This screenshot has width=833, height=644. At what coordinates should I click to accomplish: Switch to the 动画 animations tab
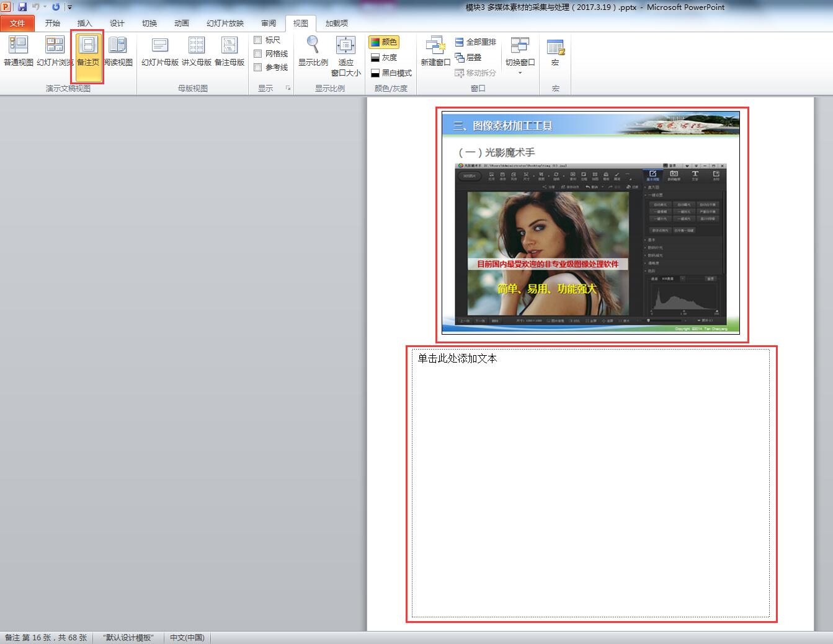pyautogui.click(x=182, y=23)
